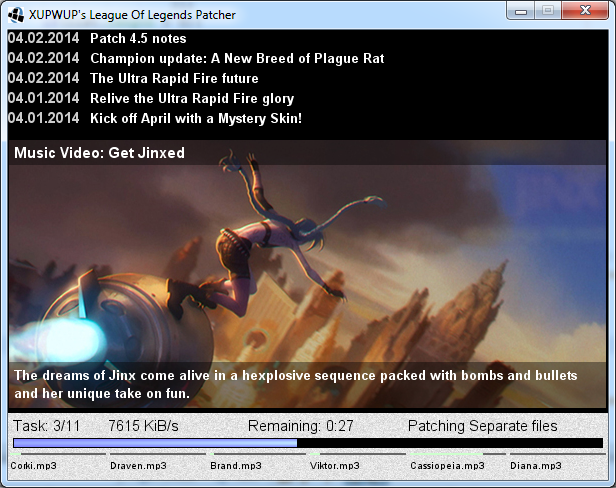Screen dimensions: 616x488
Task: Click the Diana.mp3 file label
Action: click(x=536, y=466)
